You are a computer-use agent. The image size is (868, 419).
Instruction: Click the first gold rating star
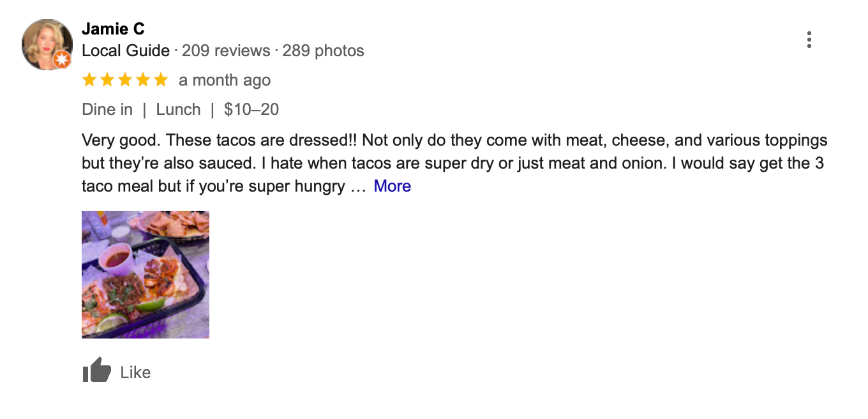pyautogui.click(x=89, y=80)
